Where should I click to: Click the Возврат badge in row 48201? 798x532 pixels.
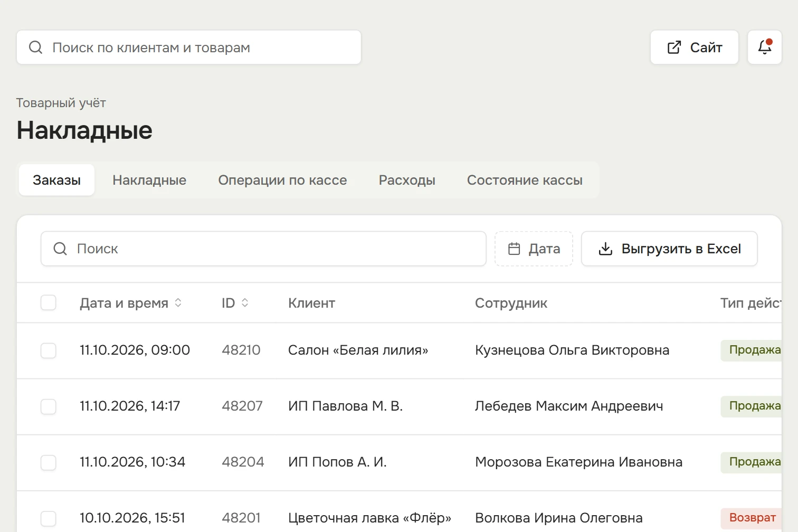(x=752, y=518)
